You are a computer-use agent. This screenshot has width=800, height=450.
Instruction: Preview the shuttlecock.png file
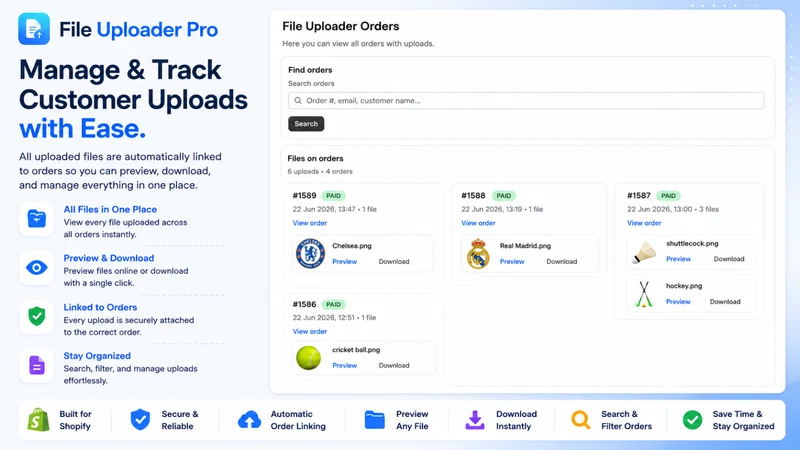678,259
